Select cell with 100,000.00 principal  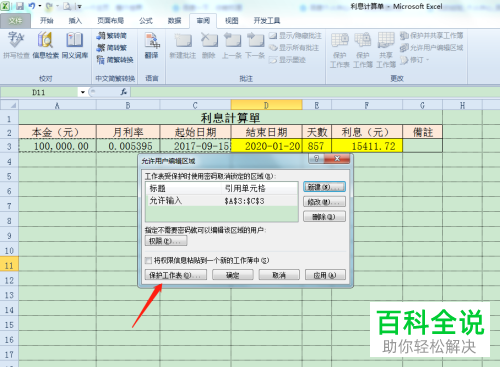(x=57, y=146)
